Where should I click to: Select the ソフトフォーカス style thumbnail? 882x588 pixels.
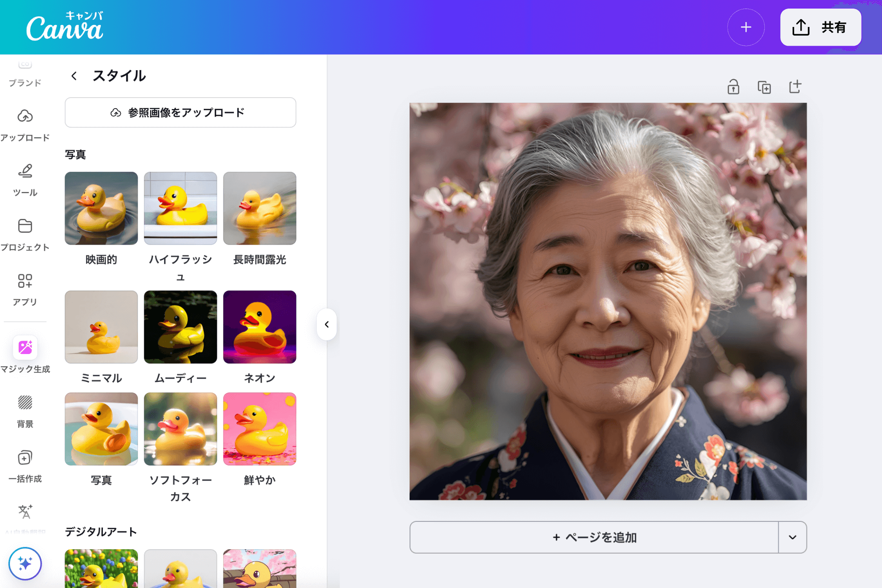point(180,429)
